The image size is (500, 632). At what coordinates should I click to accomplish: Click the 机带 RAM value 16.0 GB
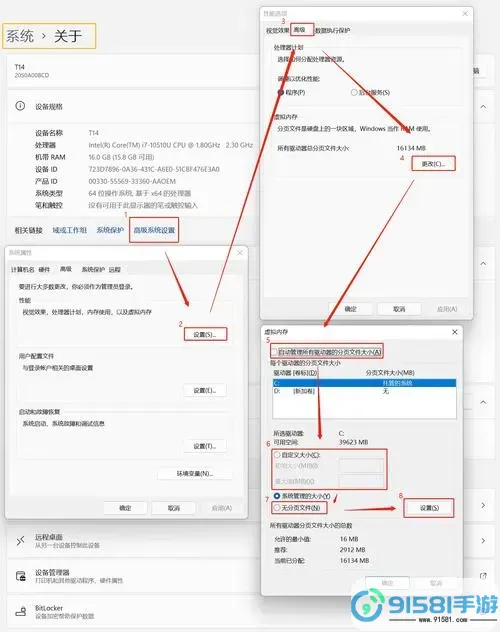(x=121, y=157)
